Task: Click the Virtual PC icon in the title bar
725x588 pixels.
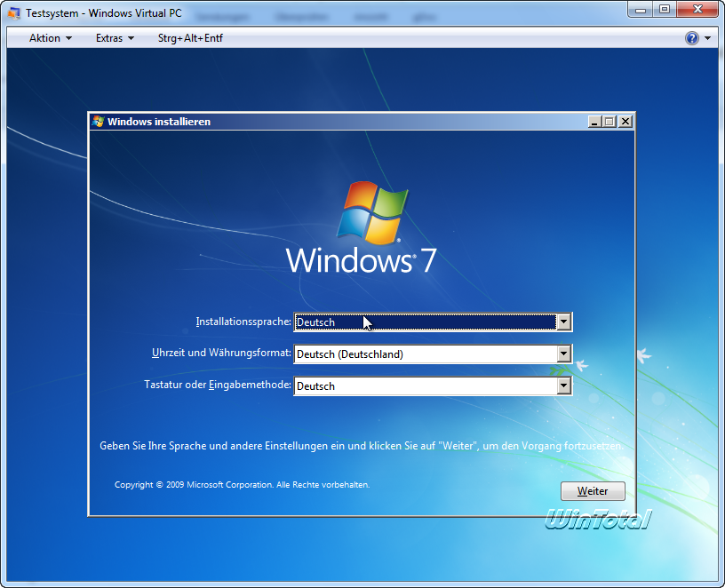Action: (x=14, y=13)
